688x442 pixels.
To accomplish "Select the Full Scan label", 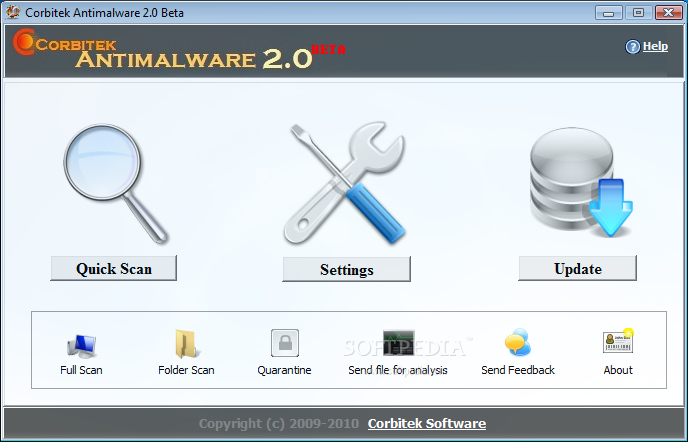I will 81,370.
